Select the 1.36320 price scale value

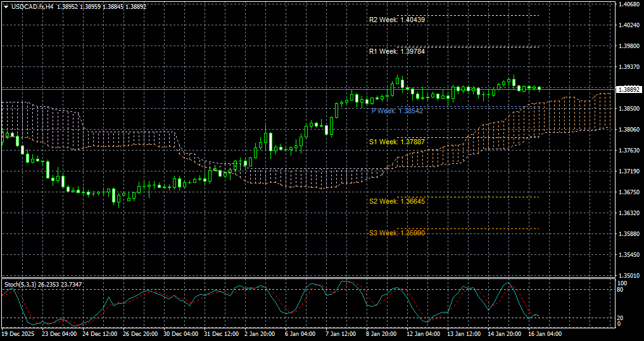pos(631,213)
